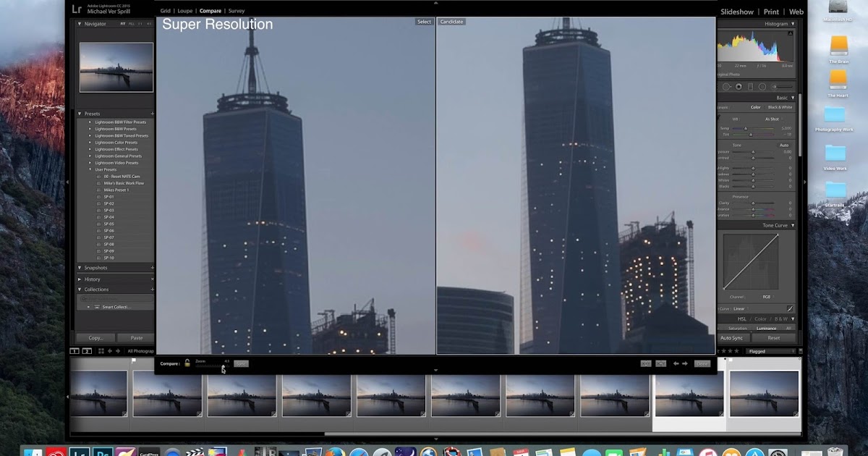Switch to Loupe view
Image resolution: width=868 pixels, height=456 pixels.
pos(185,11)
